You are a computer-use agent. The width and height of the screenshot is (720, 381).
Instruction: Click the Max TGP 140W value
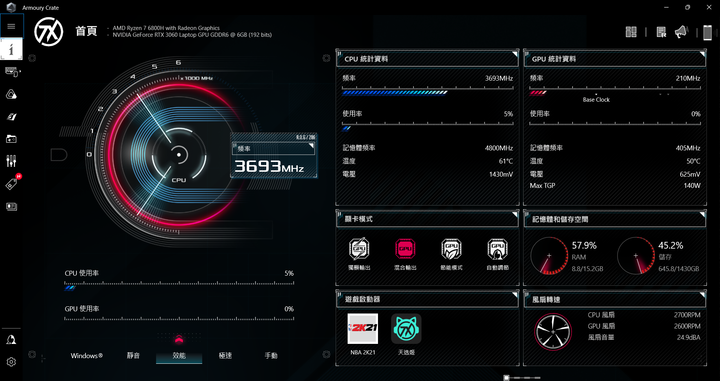692,186
